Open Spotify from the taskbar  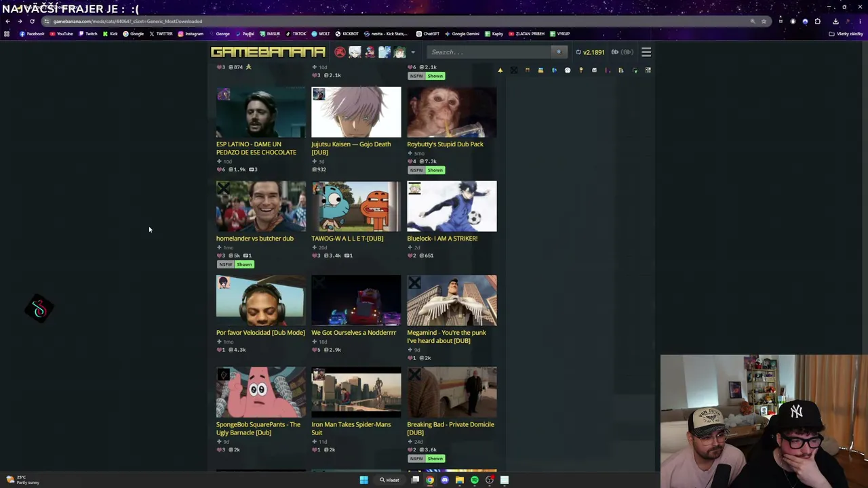[x=475, y=480]
